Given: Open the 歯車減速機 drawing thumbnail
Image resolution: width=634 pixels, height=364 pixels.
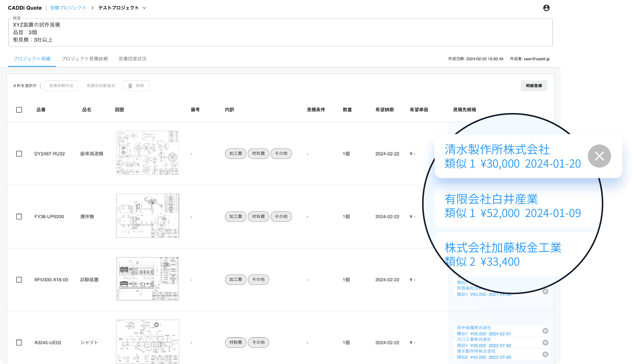Looking at the screenshot, I should pyautogui.click(x=147, y=152).
